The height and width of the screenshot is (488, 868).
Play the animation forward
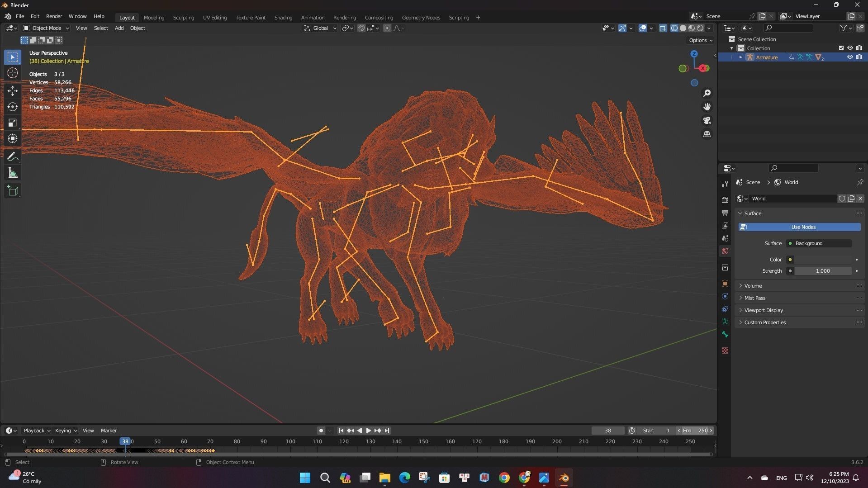[368, 431]
